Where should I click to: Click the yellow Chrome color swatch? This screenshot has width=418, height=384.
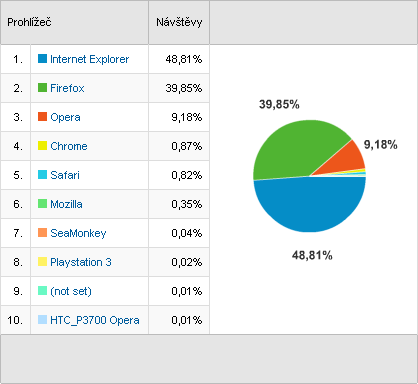pos(42,146)
